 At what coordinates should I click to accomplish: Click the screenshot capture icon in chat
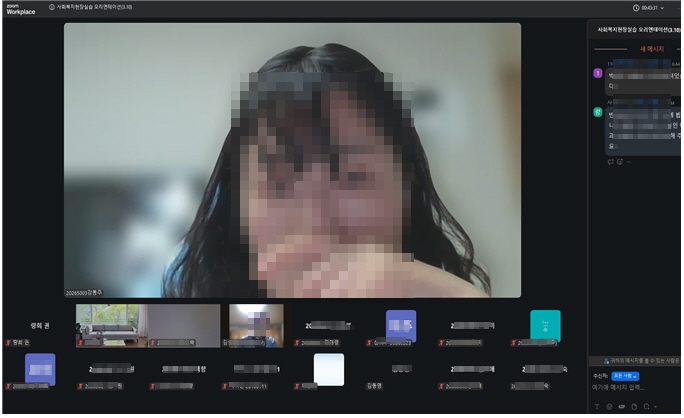pyautogui.click(x=647, y=406)
